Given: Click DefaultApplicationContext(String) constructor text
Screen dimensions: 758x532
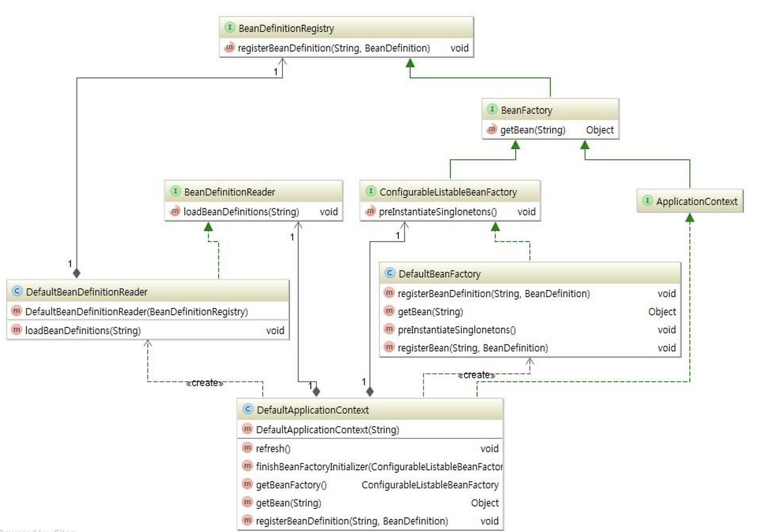Looking at the screenshot, I should pos(327,430).
